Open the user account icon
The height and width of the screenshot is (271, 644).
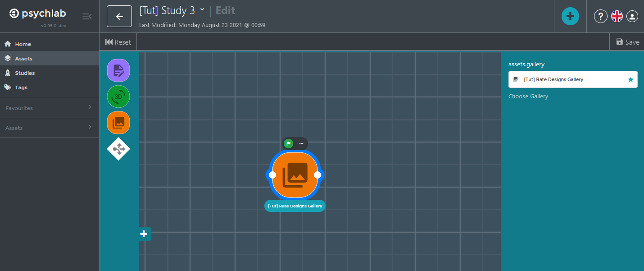pyautogui.click(x=632, y=16)
